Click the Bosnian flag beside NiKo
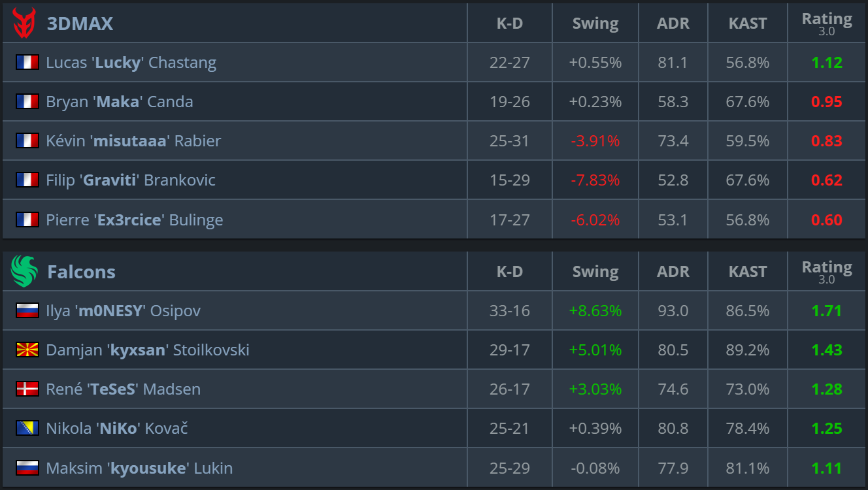868x490 pixels. click(27, 429)
